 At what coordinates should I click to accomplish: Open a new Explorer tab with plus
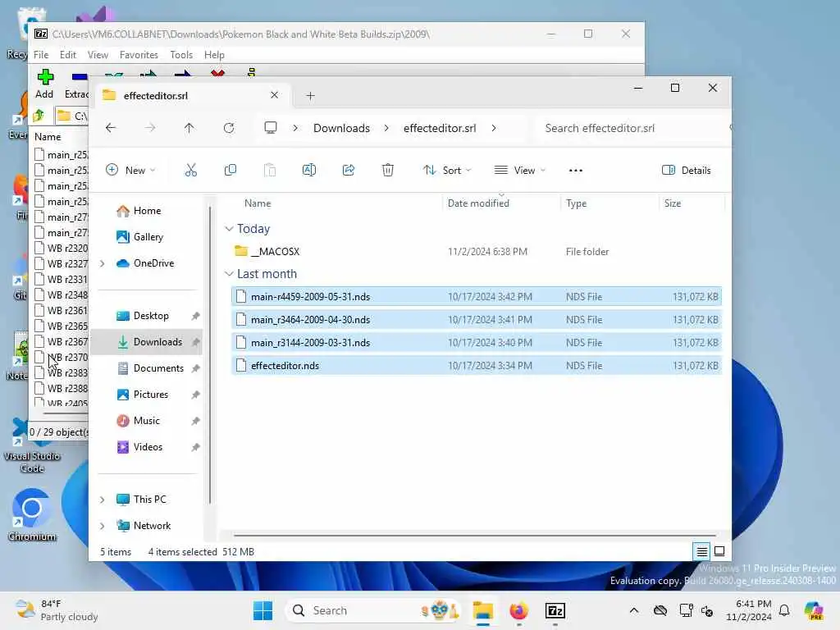[310, 96]
